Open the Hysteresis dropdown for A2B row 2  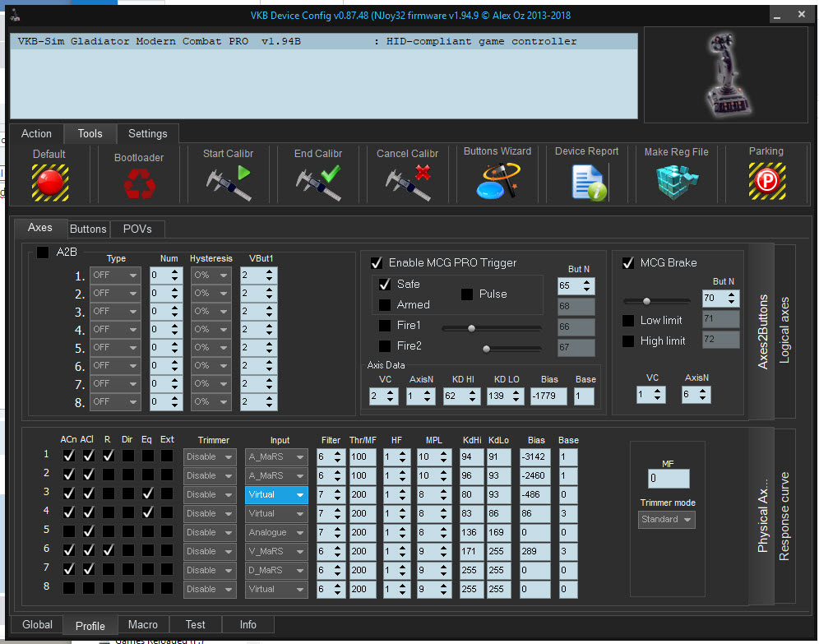[211, 294]
